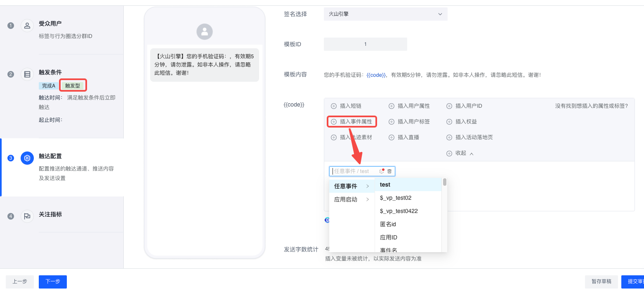Click 没有找到想插入的属性或标签 link
The image size is (644, 291).
pyautogui.click(x=591, y=106)
